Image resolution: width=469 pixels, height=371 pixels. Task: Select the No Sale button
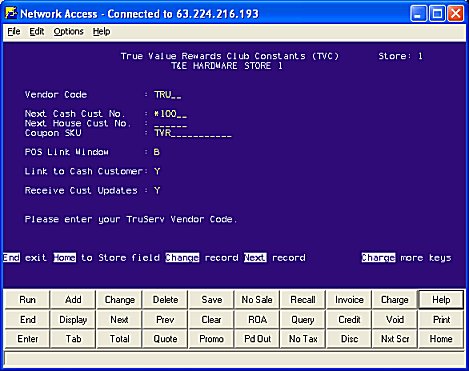(257, 300)
